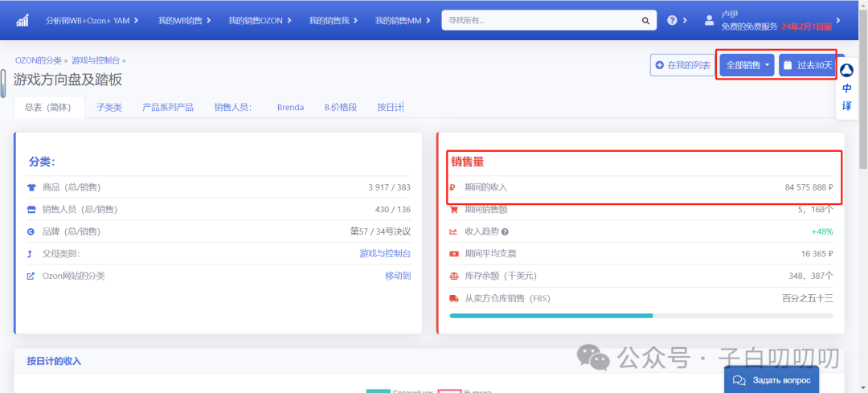
Task: Click the +48% revenue trend value
Action: point(822,232)
